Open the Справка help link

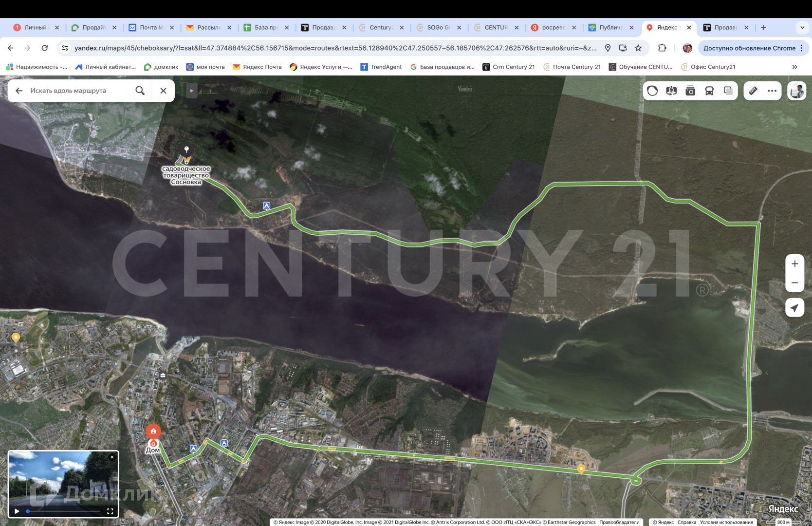tap(686, 522)
